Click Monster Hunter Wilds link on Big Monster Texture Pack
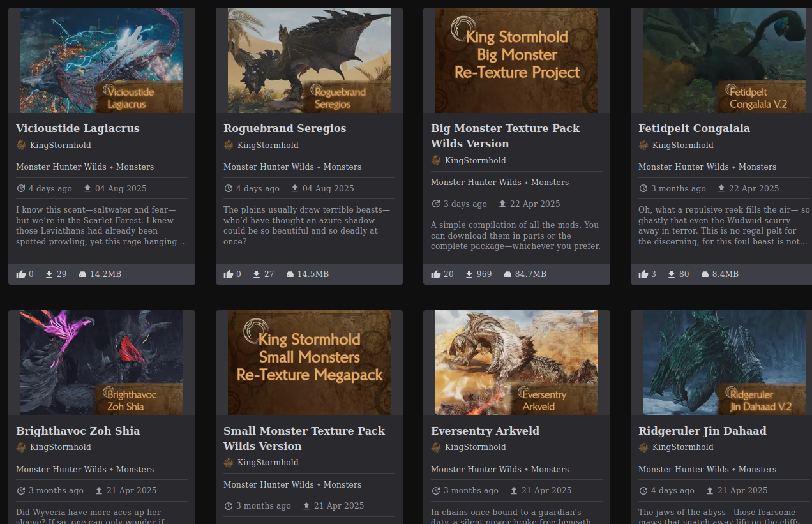 click(476, 182)
